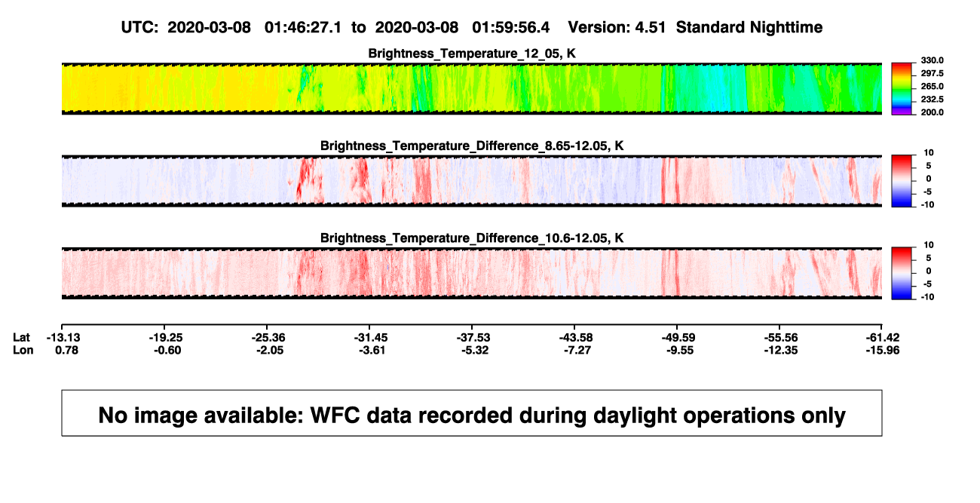The width and height of the screenshot is (980, 503).
Task: Click the 297.5 color bar label
Action: click(x=933, y=73)
